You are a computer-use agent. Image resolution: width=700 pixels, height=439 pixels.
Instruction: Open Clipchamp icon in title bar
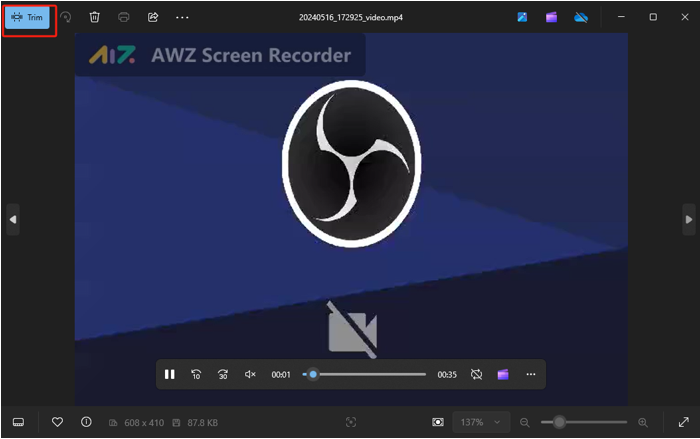[x=551, y=17]
